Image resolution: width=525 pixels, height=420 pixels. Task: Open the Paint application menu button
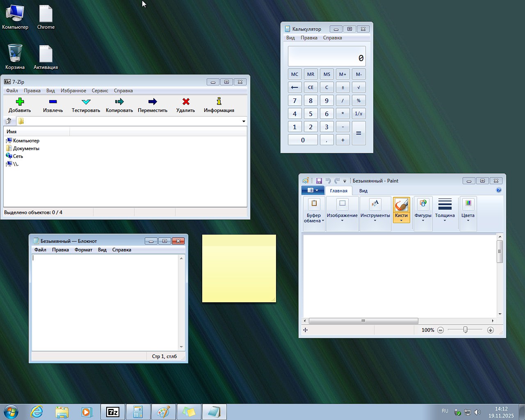[x=313, y=190]
